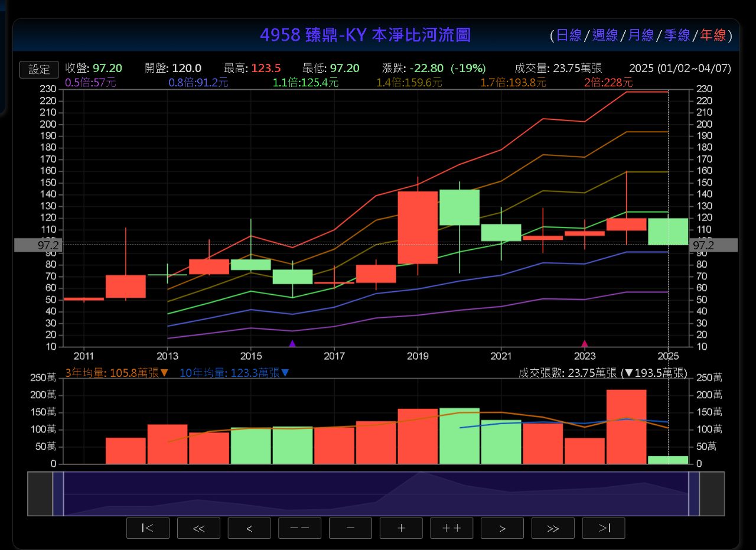756x550 pixels.
Task: Step back with the < button
Action: (249, 528)
